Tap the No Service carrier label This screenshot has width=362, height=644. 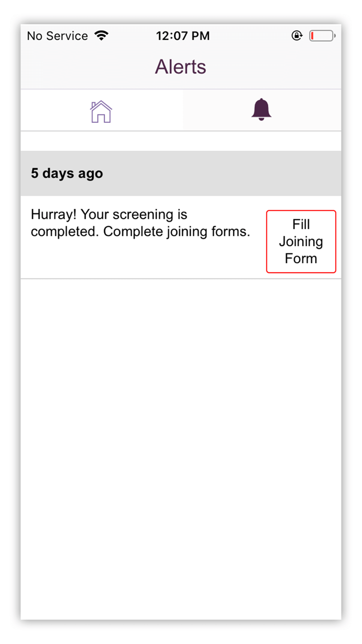click(x=58, y=36)
